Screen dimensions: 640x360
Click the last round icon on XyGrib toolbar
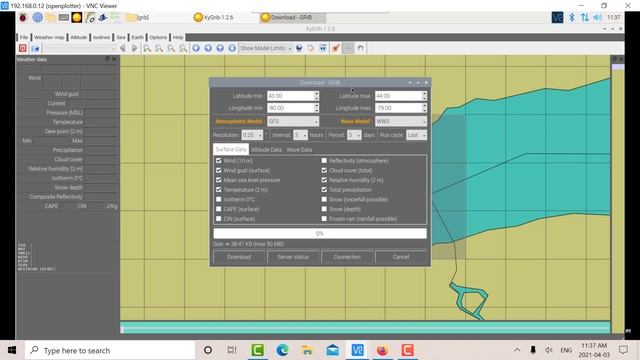coord(360,48)
